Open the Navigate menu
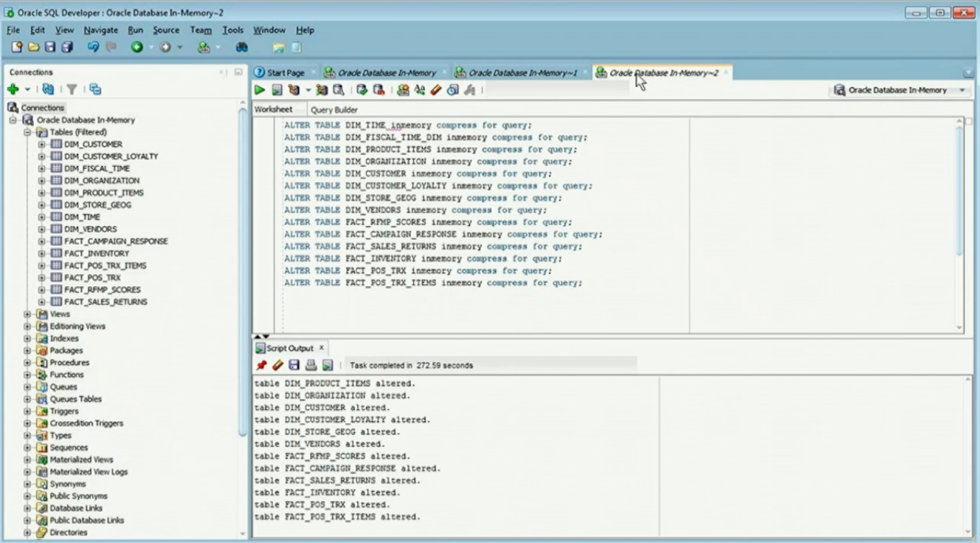The height and width of the screenshot is (543, 980). coord(101,30)
